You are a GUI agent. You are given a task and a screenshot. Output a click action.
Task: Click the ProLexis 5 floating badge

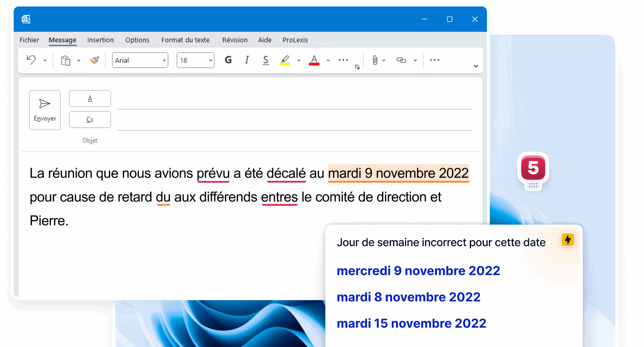(x=533, y=168)
